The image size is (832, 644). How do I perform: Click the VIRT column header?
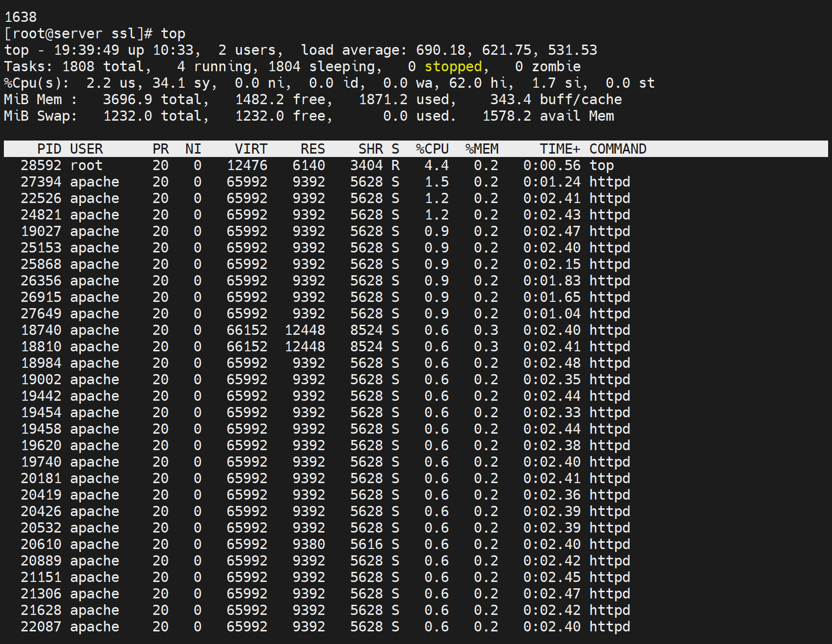(x=251, y=149)
